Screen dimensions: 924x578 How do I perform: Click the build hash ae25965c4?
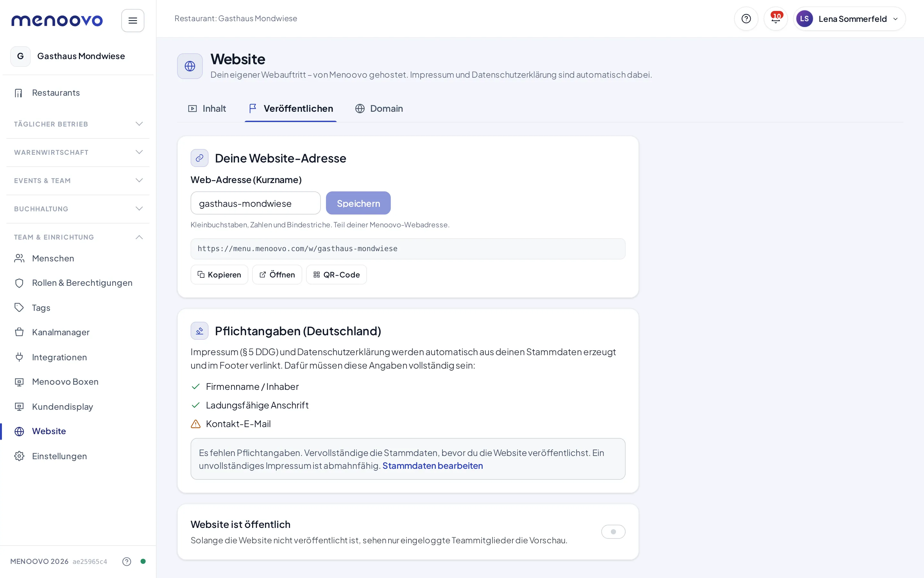[x=90, y=561]
